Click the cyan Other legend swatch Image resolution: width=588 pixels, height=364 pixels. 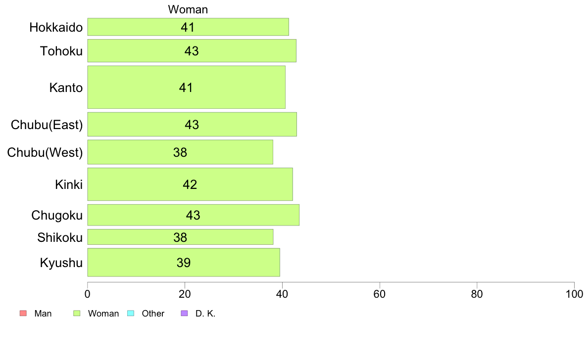coord(131,314)
